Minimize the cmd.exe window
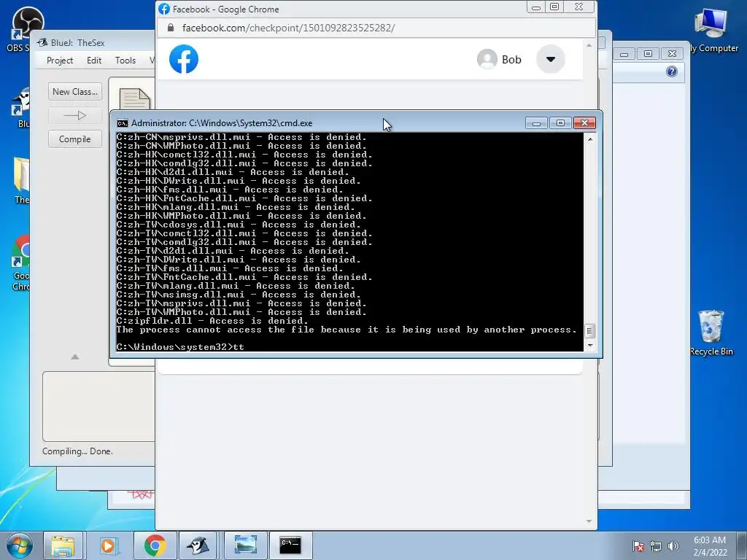Viewport: 747px width, 560px height. [x=536, y=123]
